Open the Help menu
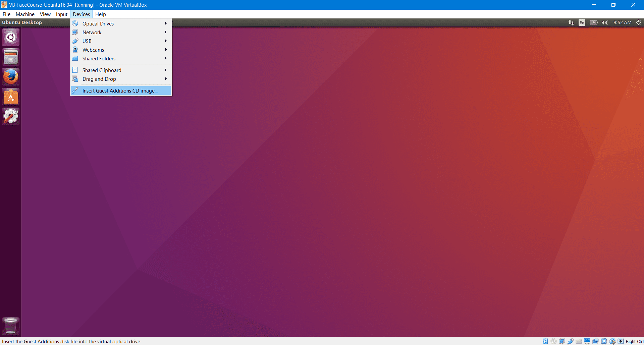The width and height of the screenshot is (644, 345). click(101, 14)
